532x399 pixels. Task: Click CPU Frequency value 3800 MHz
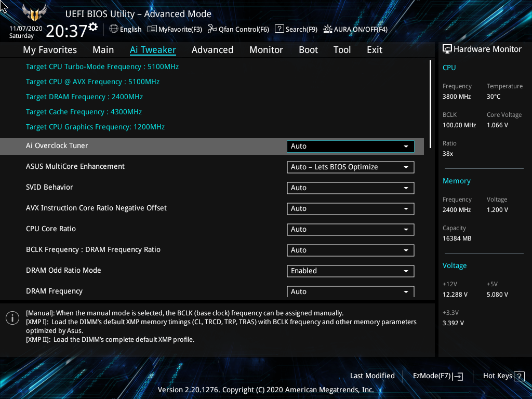pos(457,97)
